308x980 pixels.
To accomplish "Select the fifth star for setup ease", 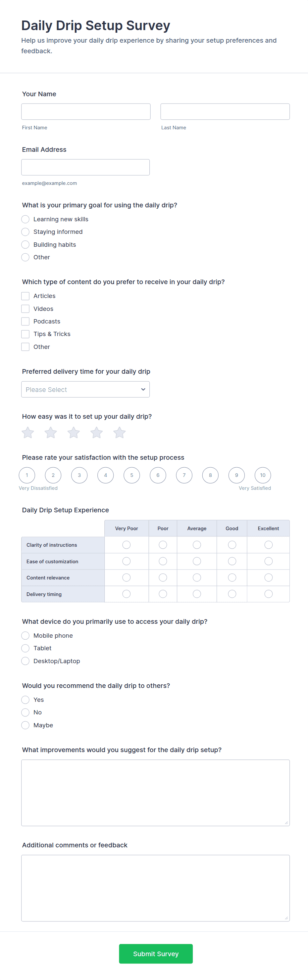I will (120, 433).
